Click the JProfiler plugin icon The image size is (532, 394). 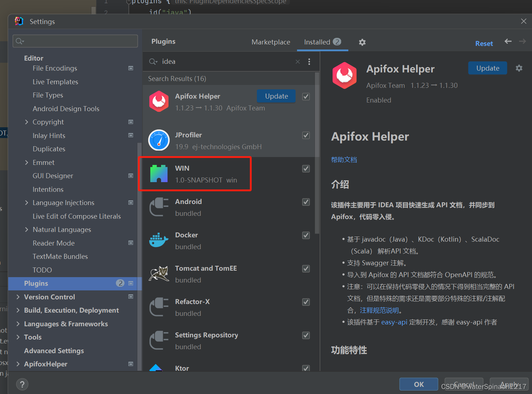159,140
